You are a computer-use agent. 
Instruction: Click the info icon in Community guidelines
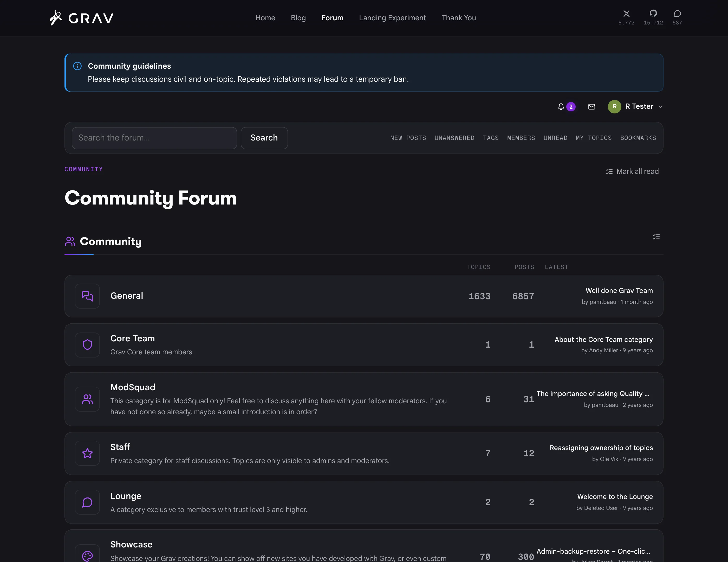[x=77, y=66]
